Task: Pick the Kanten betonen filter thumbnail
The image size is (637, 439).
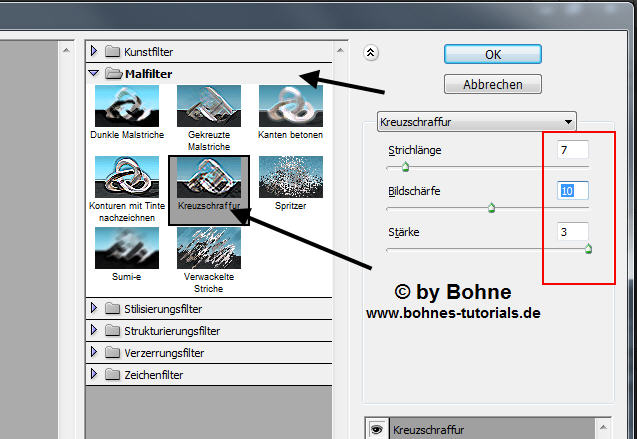Action: coord(291,105)
